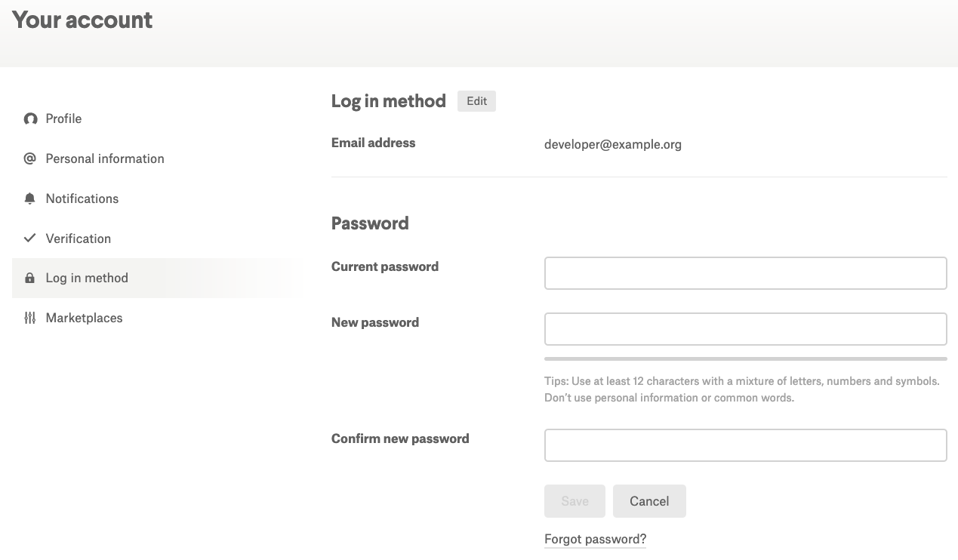Click the Log in method padlock icon

tap(30, 278)
